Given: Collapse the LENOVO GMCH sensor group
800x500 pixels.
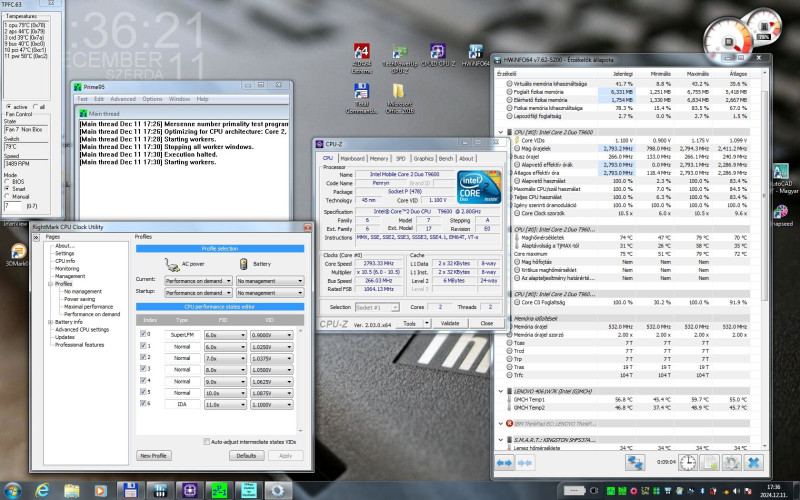Looking at the screenshot, I should [x=501, y=391].
